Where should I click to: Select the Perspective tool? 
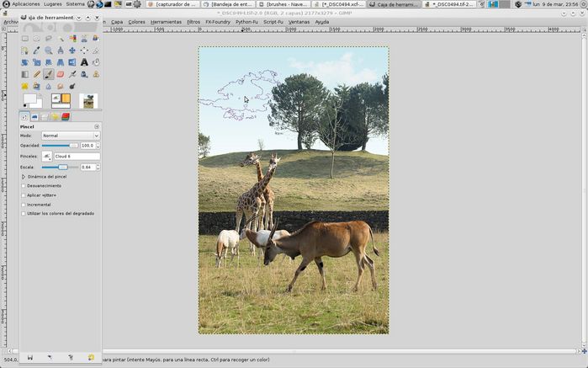[x=61, y=62]
